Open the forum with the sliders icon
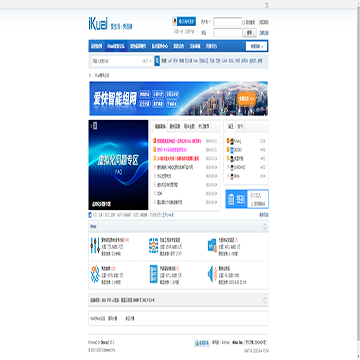This screenshot has height=360, width=360. click(x=95, y=245)
